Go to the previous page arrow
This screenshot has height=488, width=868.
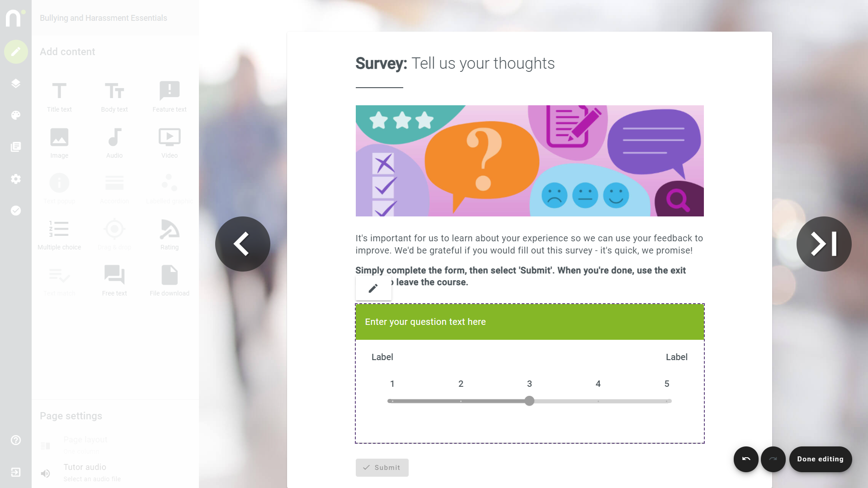pyautogui.click(x=243, y=244)
